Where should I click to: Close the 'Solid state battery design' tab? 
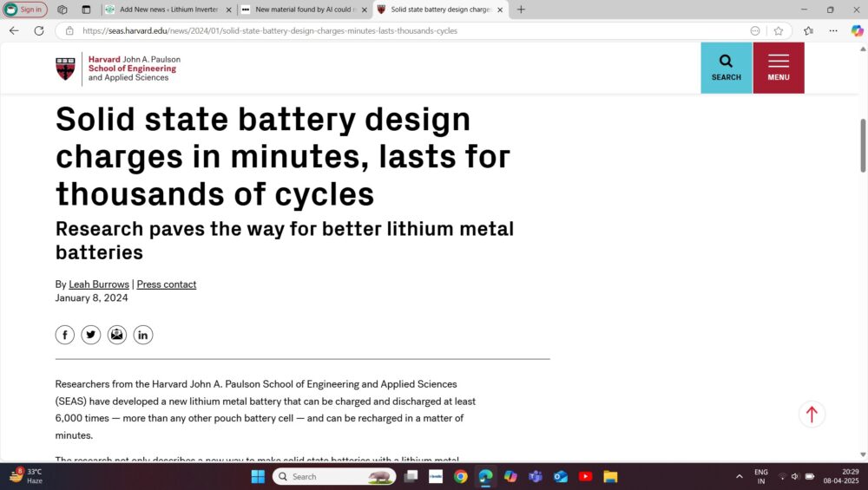(x=500, y=10)
